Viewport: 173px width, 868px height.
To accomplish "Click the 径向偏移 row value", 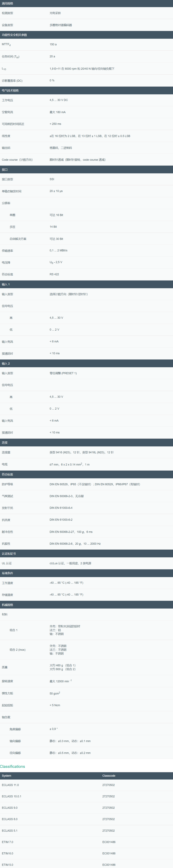I will tap(70, 753).
